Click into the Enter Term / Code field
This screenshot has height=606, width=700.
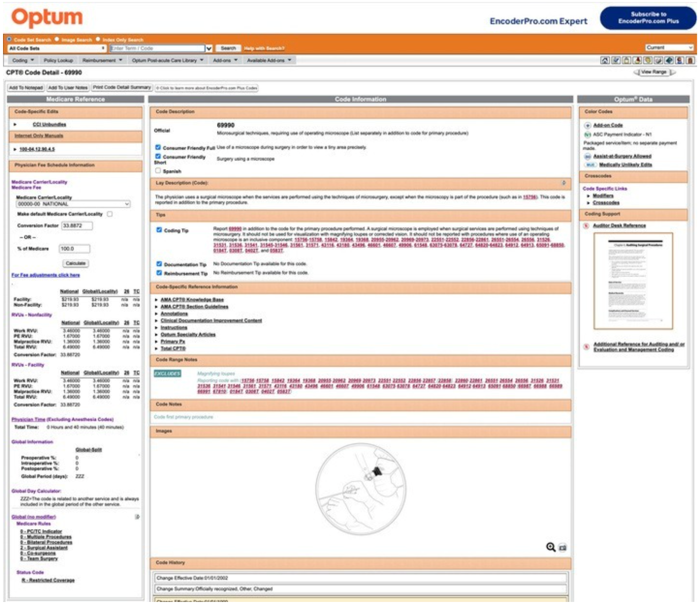(157, 48)
